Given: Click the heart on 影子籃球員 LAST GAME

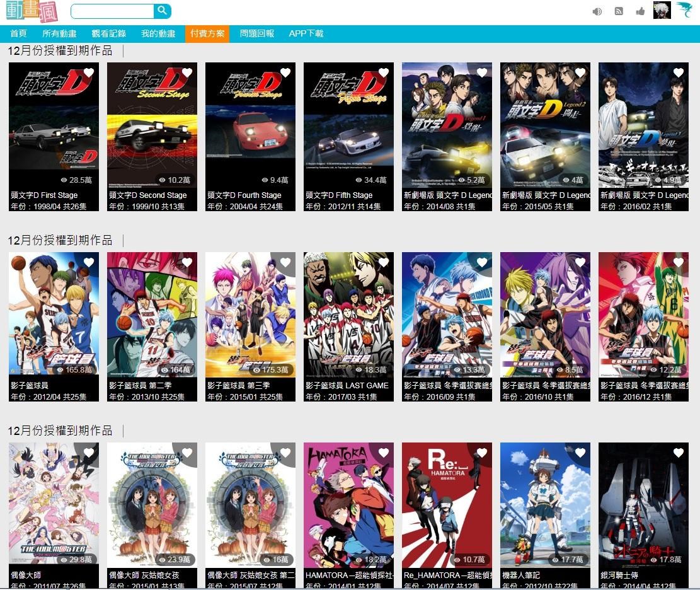Looking at the screenshot, I should (384, 262).
